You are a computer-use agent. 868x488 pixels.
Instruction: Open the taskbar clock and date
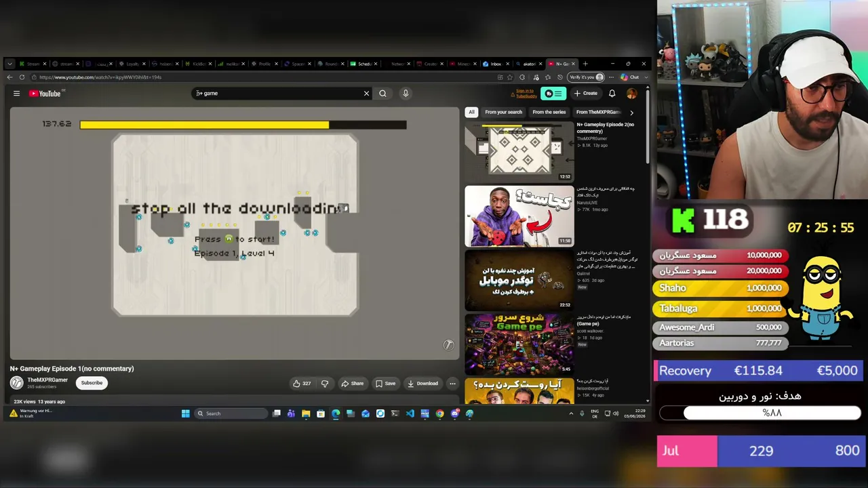point(635,413)
